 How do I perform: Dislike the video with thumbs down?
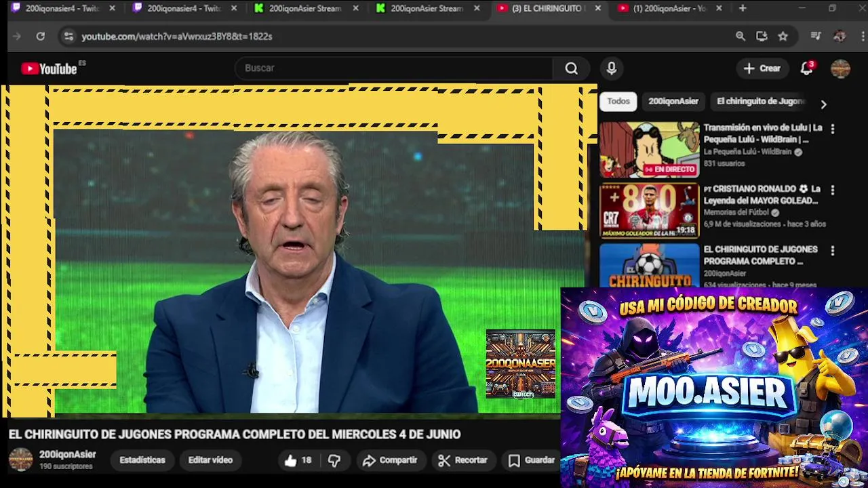click(x=334, y=460)
